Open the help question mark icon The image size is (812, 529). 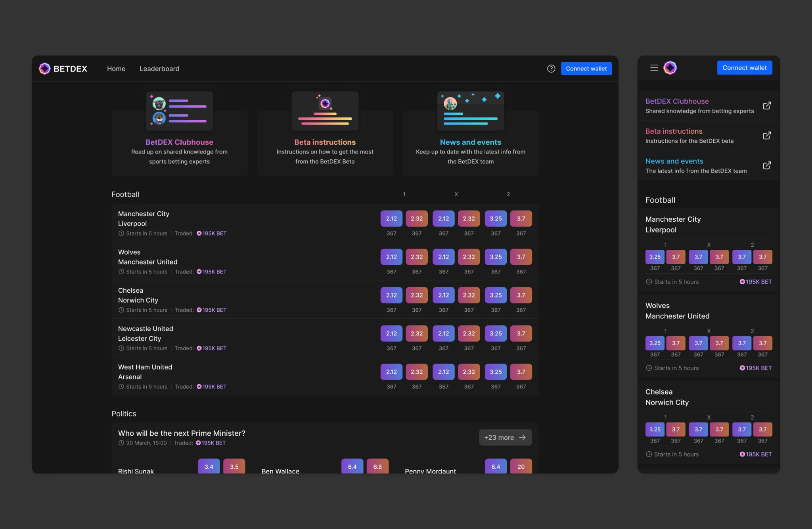551,68
